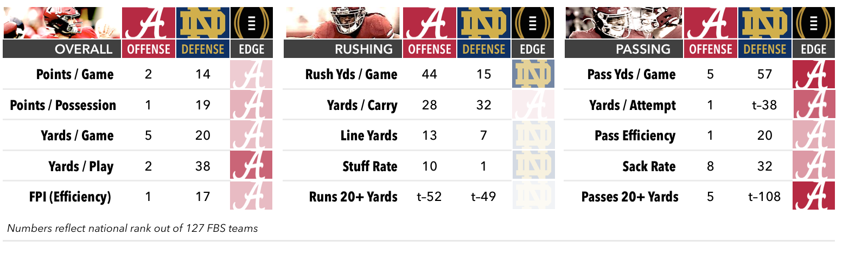Click the DEFENSE column header under Passing

tap(765, 49)
